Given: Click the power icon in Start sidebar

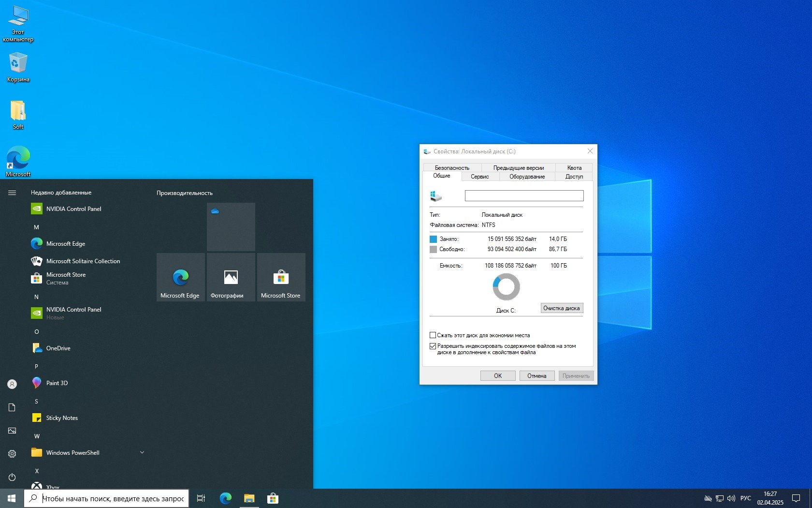Looking at the screenshot, I should 12,477.
